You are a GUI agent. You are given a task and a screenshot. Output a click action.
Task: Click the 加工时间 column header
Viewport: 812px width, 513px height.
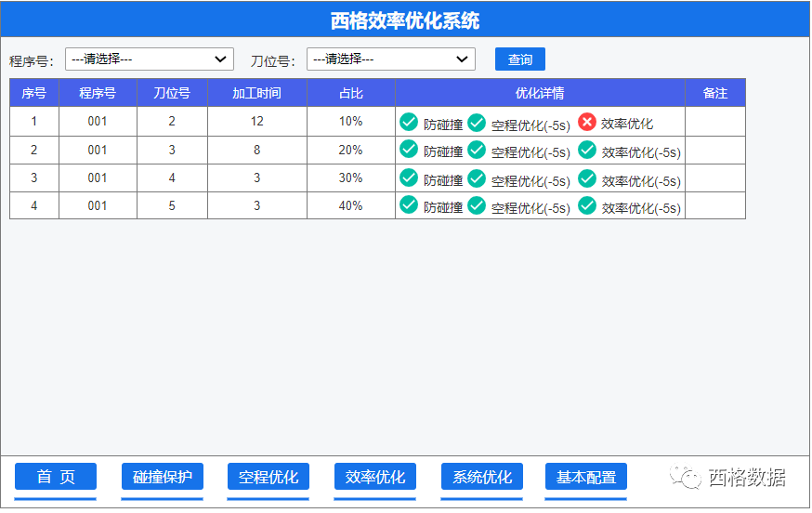click(x=256, y=93)
